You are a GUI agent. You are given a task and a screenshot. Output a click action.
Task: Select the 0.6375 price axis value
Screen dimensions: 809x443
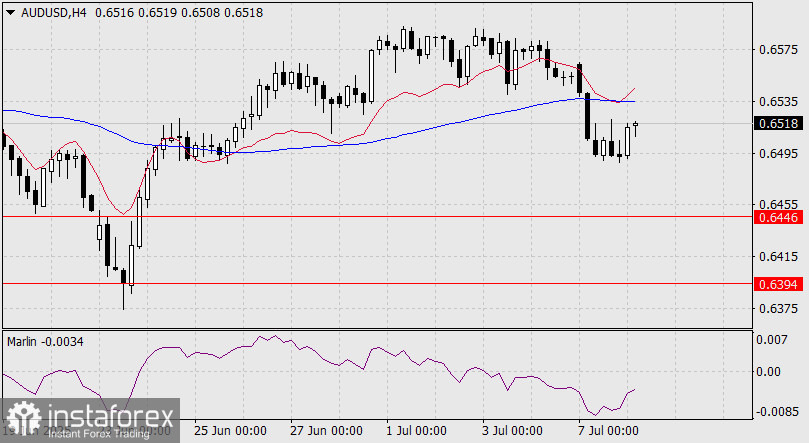[x=778, y=308]
